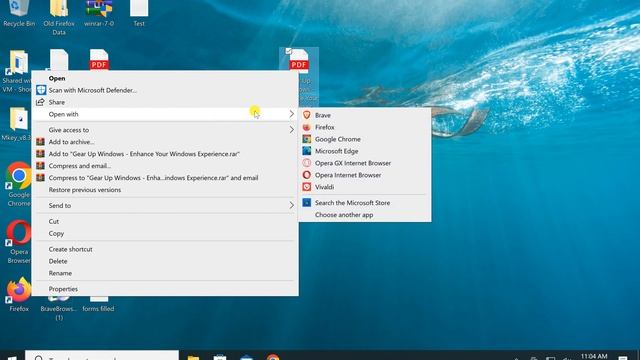Viewport: 640px width, 360px height.
Task: Select the forms filled desktop file
Action: click(98, 304)
